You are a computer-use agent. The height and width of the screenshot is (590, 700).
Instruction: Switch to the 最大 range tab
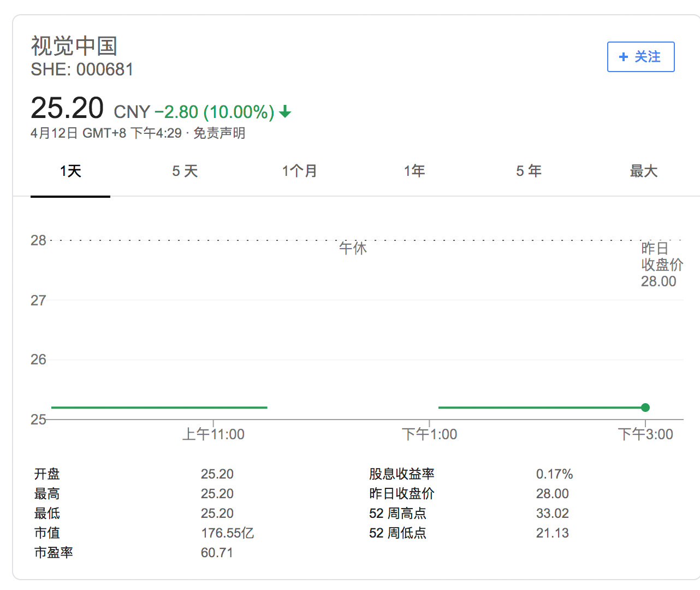tap(643, 171)
